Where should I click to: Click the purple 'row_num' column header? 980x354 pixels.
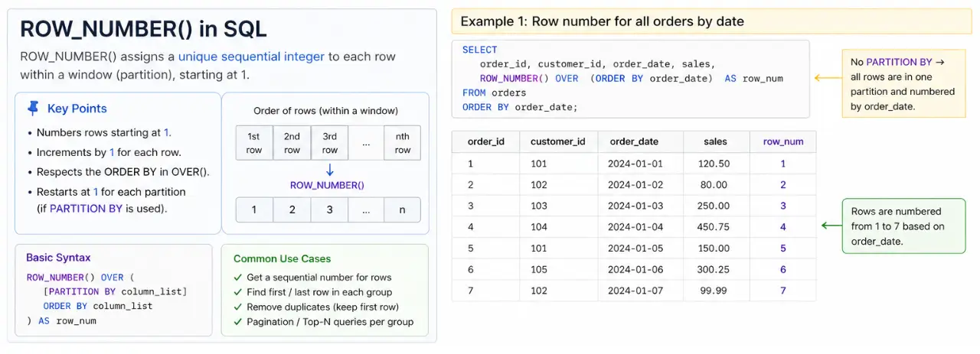(x=783, y=141)
